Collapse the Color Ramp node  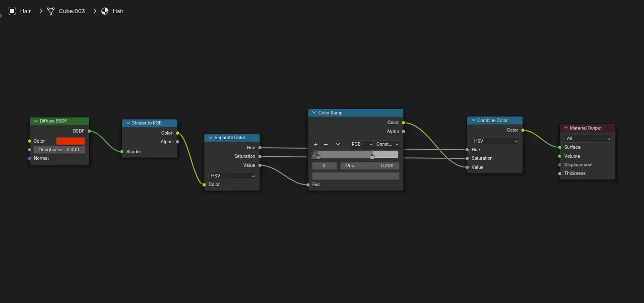point(314,113)
